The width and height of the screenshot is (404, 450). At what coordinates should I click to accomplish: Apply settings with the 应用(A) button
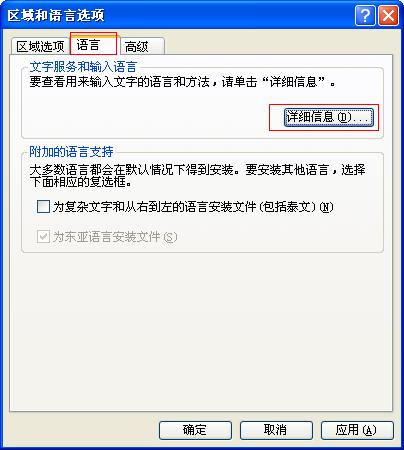pos(357,430)
